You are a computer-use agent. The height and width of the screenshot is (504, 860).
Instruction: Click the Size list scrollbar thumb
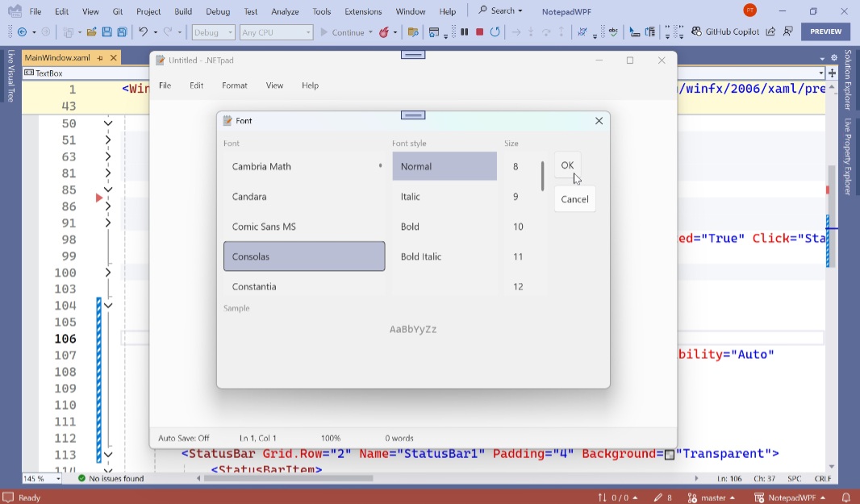pyautogui.click(x=542, y=176)
